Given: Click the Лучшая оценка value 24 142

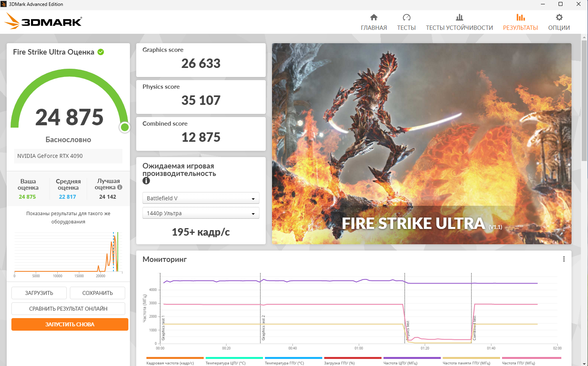Looking at the screenshot, I should coord(108,197).
